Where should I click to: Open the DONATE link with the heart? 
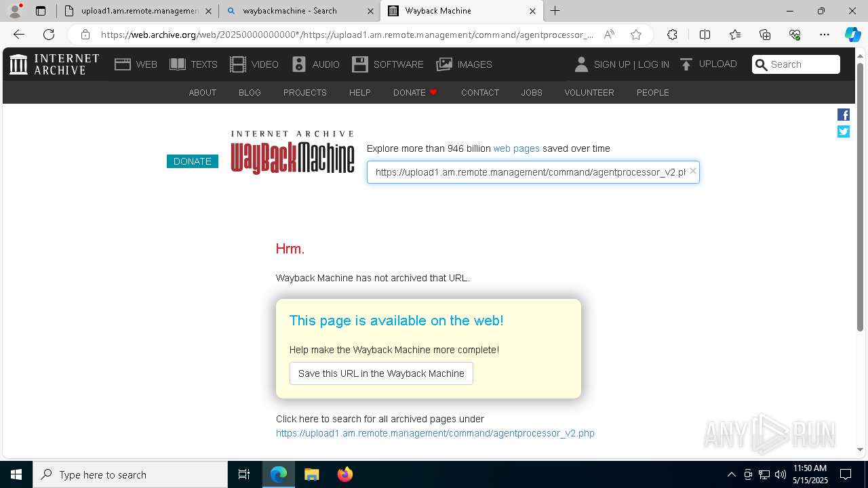click(416, 92)
